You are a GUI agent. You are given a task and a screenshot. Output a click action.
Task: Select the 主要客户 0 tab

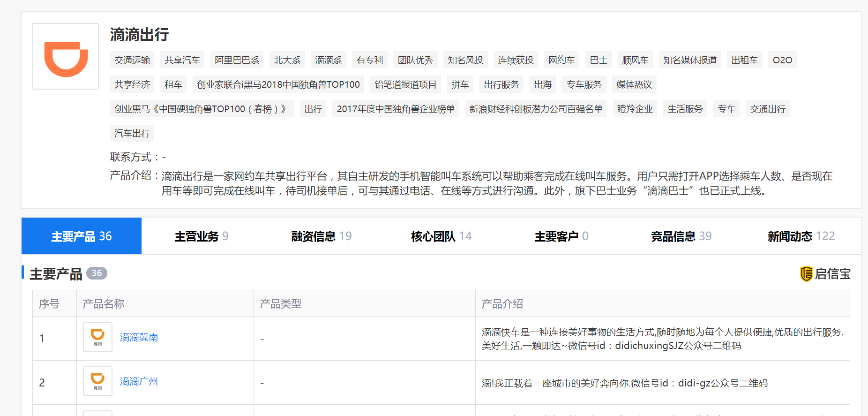(x=561, y=236)
